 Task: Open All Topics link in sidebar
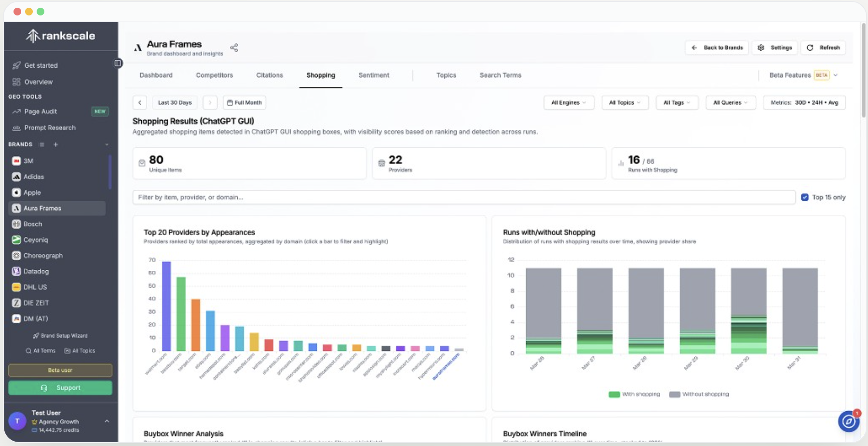(80, 351)
